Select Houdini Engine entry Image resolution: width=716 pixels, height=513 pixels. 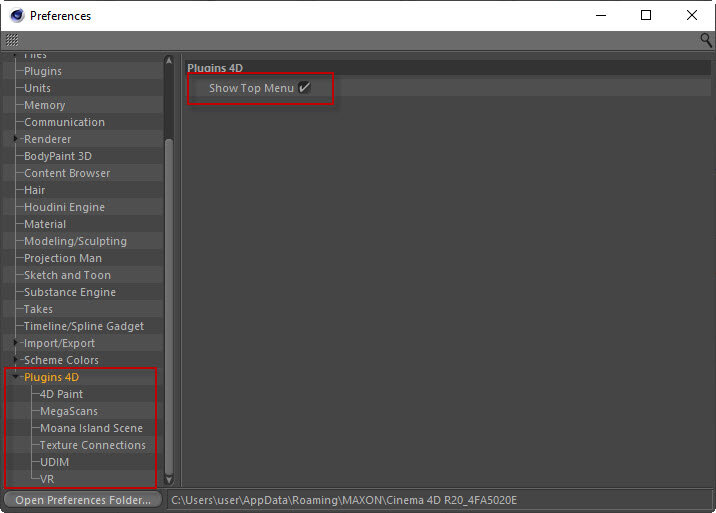pos(64,207)
